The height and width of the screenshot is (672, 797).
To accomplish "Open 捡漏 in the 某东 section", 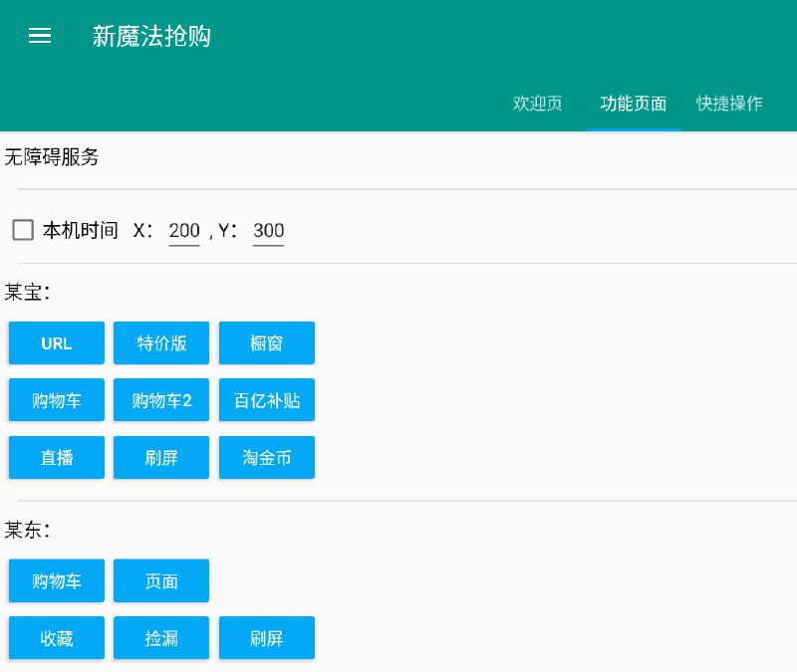I will click(x=161, y=638).
